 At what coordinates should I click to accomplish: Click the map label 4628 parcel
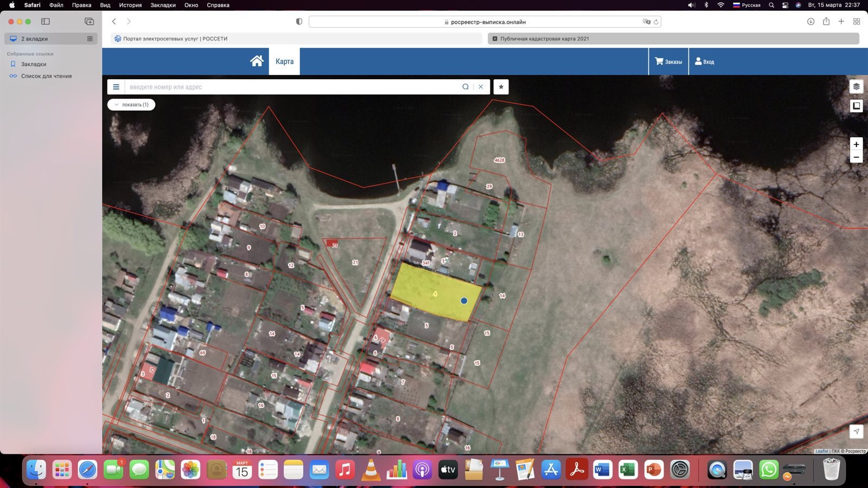(499, 160)
